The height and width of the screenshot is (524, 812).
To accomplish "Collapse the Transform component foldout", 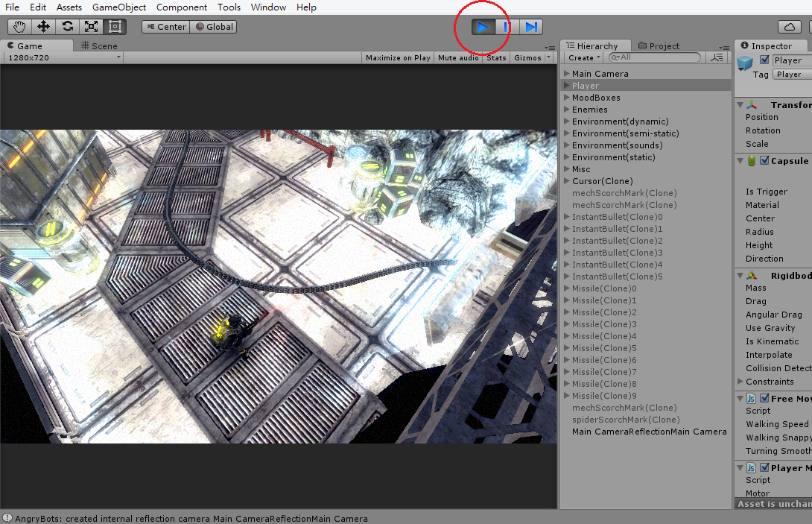I will click(x=740, y=104).
